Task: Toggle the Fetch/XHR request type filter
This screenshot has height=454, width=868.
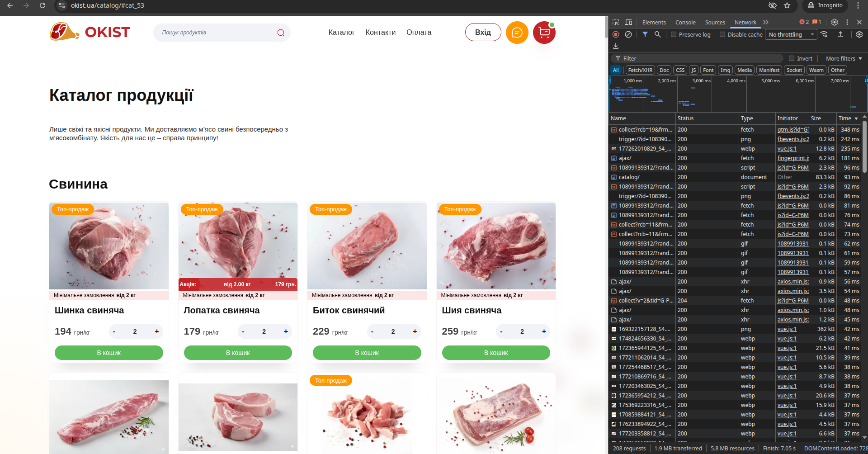Action: click(640, 70)
